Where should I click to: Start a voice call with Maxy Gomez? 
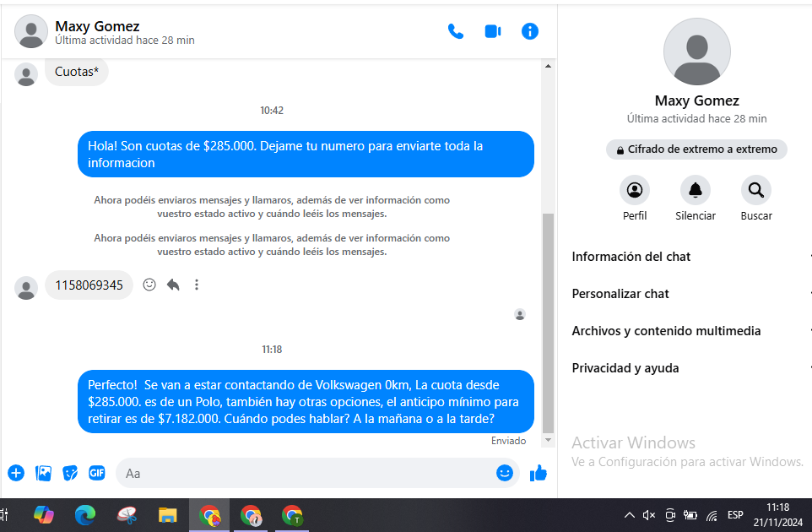pos(456,32)
